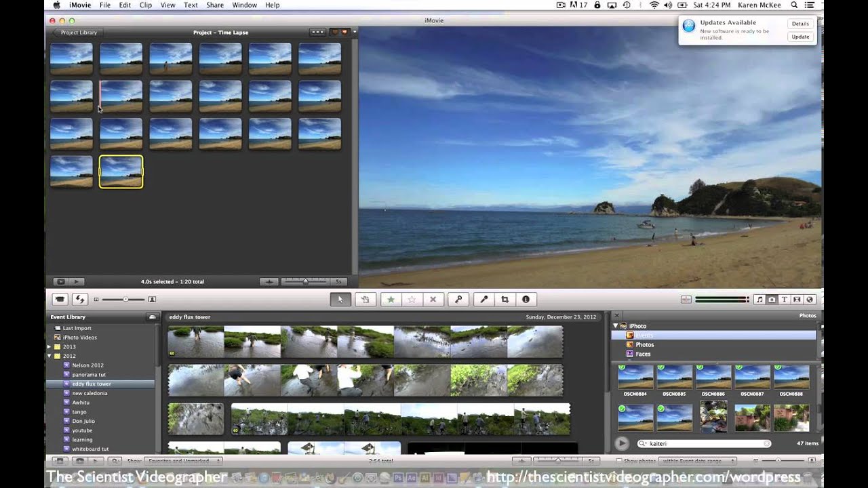Play the project from the beginning
868x488 pixels.
[77, 281]
